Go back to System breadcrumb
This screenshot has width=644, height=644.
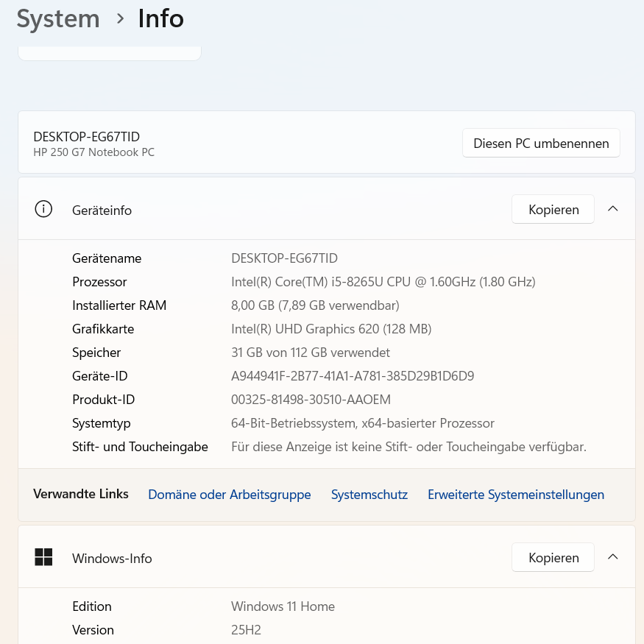click(58, 19)
